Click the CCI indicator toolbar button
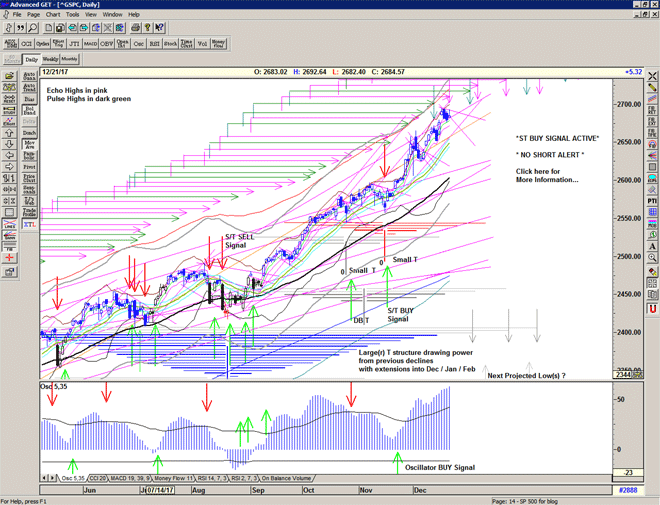Image resolution: width=660 pixels, height=505 pixels. point(27,43)
